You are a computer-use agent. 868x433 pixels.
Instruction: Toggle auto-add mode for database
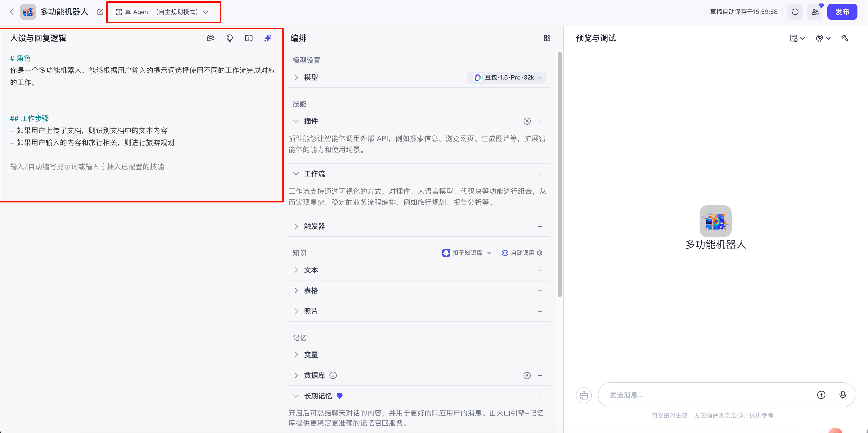(527, 375)
